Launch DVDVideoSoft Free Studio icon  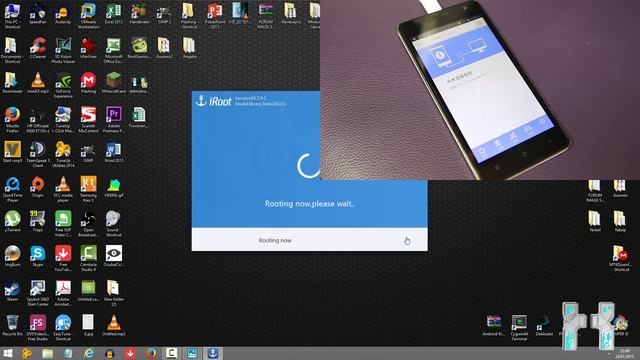click(x=38, y=328)
